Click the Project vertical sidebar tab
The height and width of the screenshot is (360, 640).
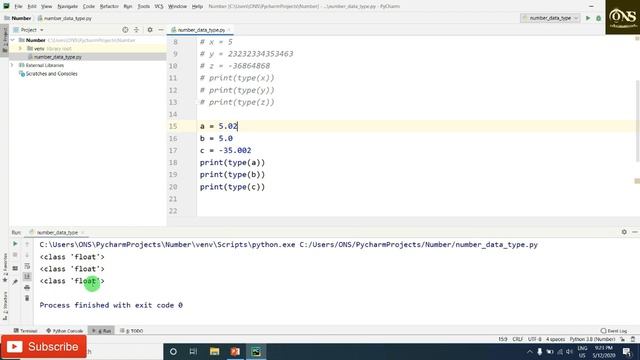(x=5, y=40)
